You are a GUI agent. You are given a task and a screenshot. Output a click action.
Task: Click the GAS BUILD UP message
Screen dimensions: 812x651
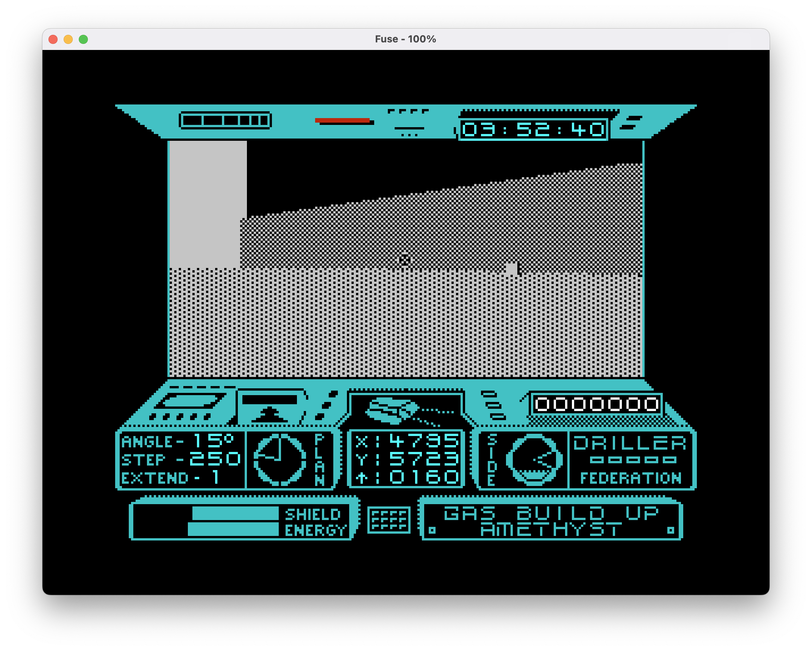[551, 513]
